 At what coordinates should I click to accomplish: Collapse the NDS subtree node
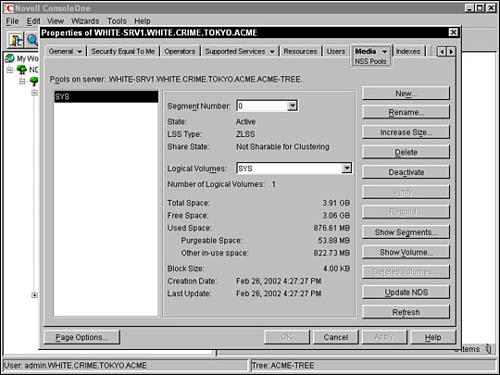(x=22, y=81)
